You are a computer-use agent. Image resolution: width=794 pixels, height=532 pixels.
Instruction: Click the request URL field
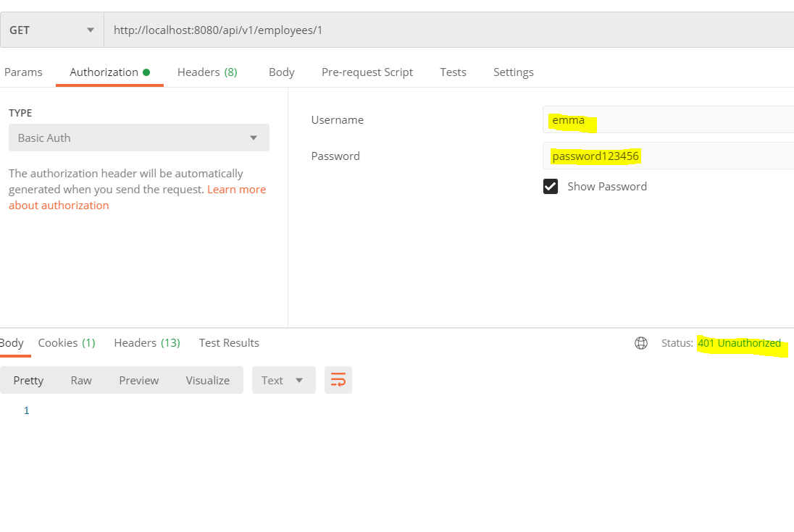coord(449,30)
